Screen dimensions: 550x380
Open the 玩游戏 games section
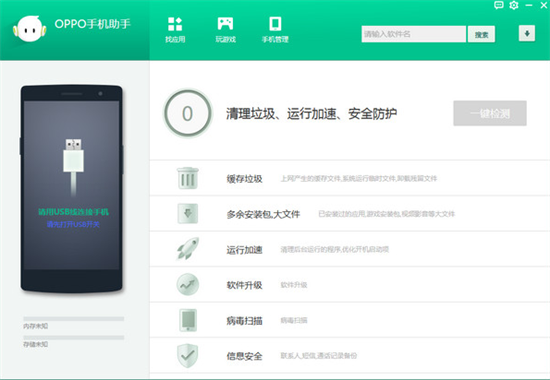click(225, 29)
